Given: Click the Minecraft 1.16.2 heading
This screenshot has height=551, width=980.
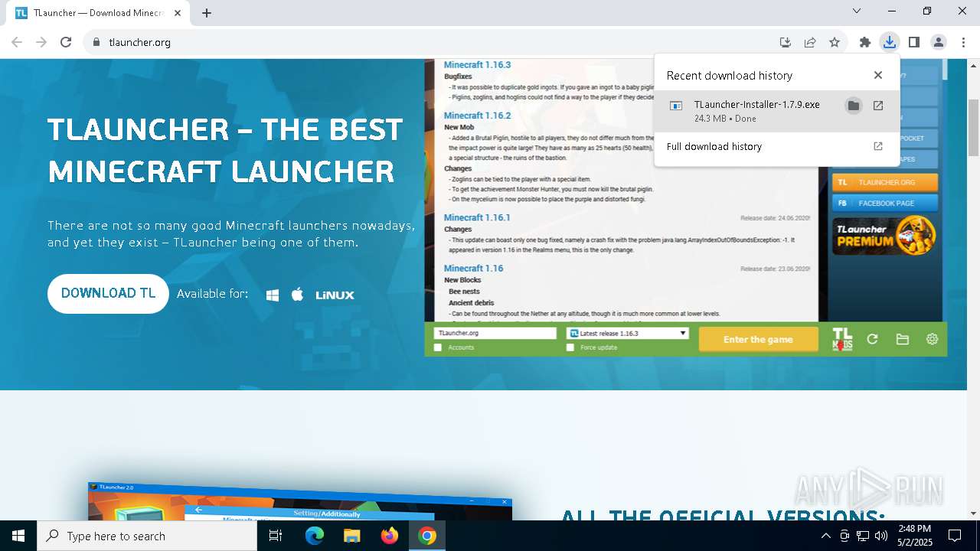Looking at the screenshot, I should (477, 116).
